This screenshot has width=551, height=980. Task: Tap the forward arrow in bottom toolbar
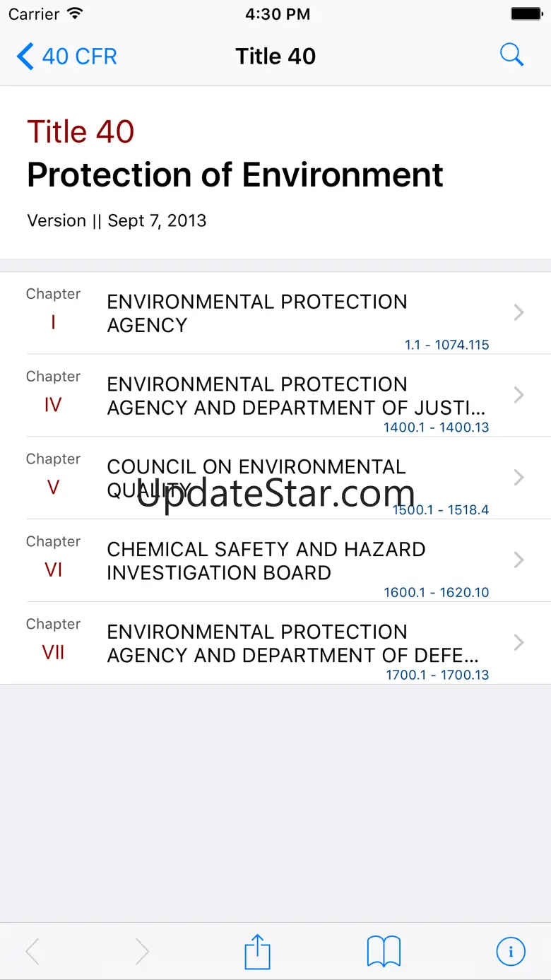142,951
